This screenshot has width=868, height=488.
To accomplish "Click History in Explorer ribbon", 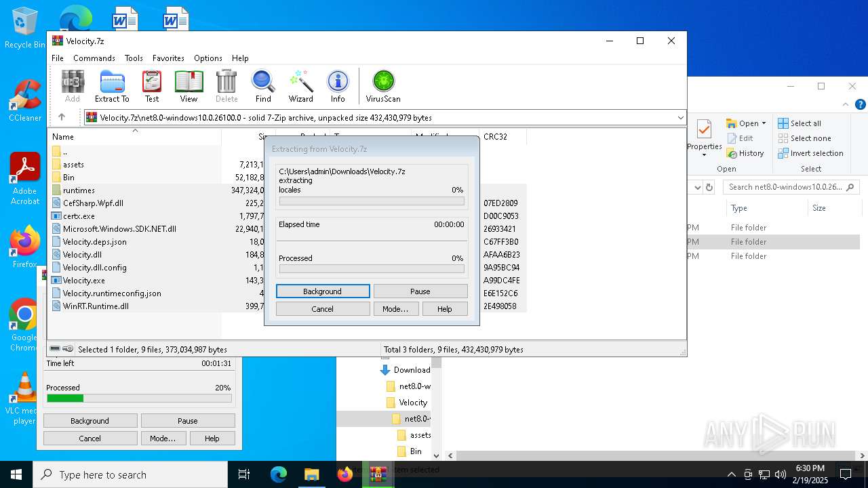I will click(x=745, y=153).
